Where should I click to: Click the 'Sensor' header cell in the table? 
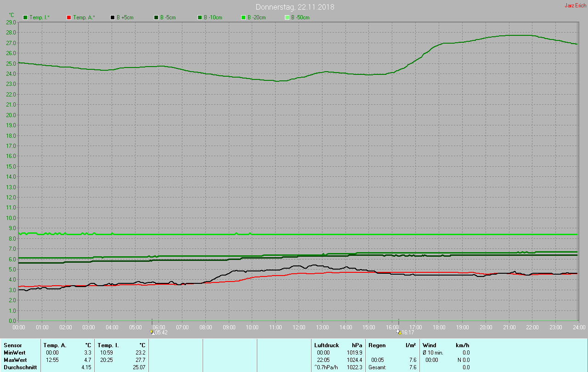coord(12,345)
